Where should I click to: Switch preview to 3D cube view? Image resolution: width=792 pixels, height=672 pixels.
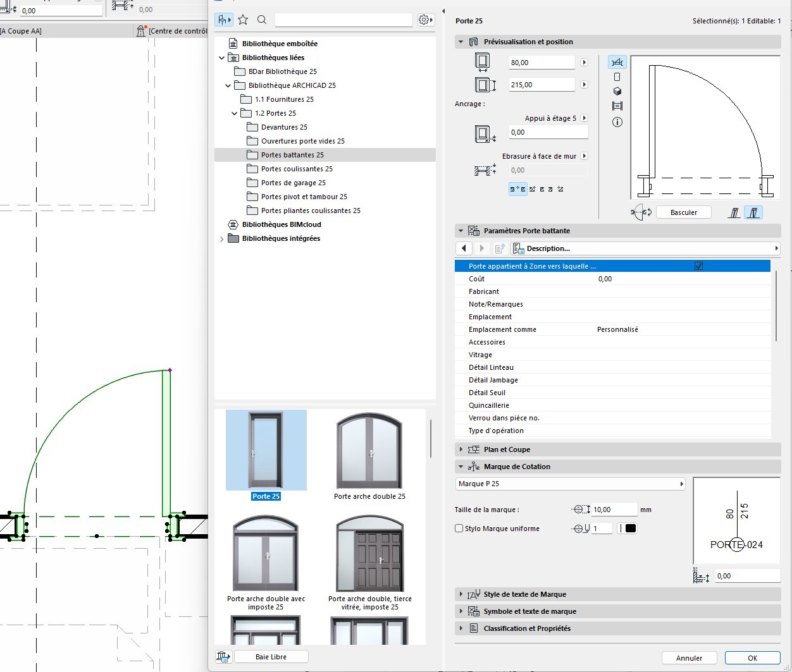tap(617, 91)
